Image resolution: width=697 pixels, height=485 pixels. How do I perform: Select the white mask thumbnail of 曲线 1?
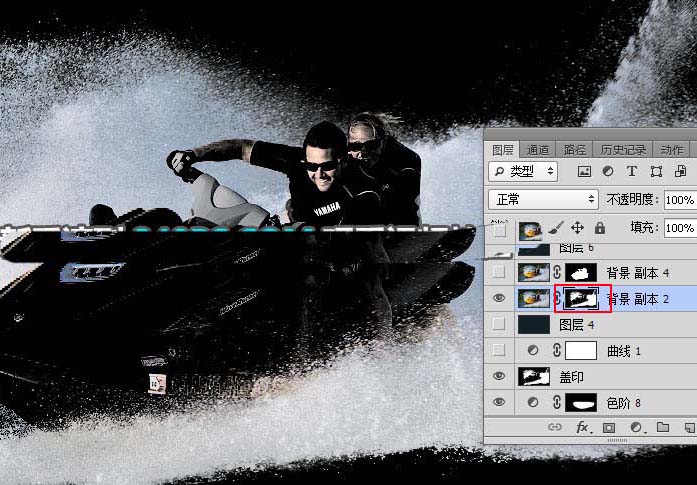click(581, 351)
